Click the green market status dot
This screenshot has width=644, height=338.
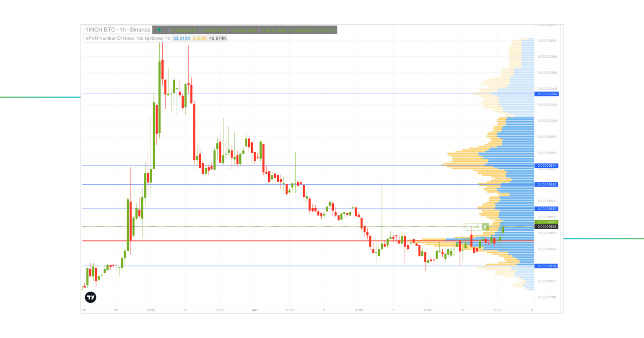point(159,30)
